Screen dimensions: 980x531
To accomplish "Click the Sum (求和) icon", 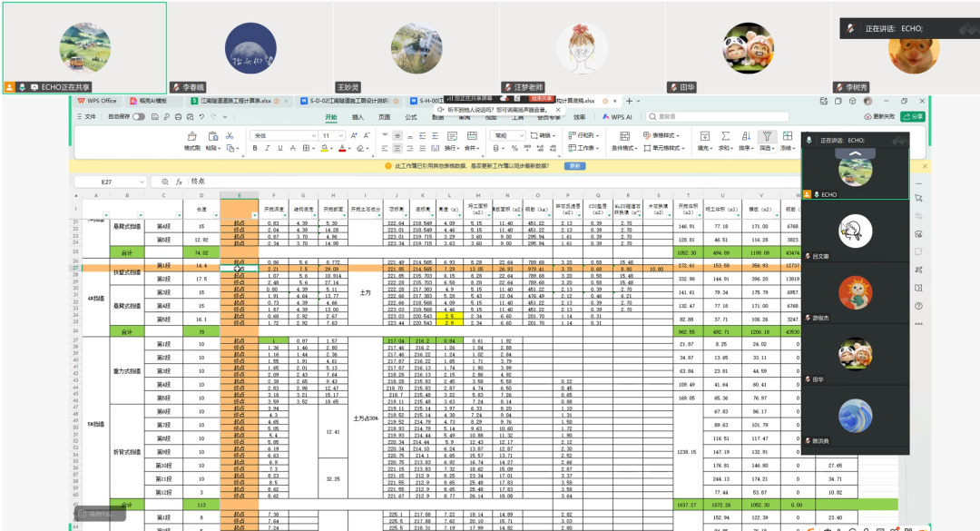I will [x=723, y=137].
